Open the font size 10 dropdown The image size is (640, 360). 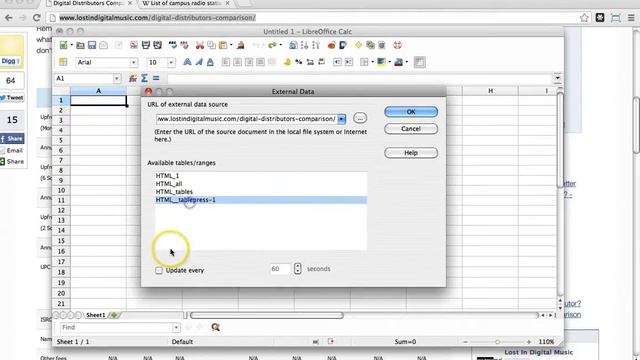(x=171, y=62)
